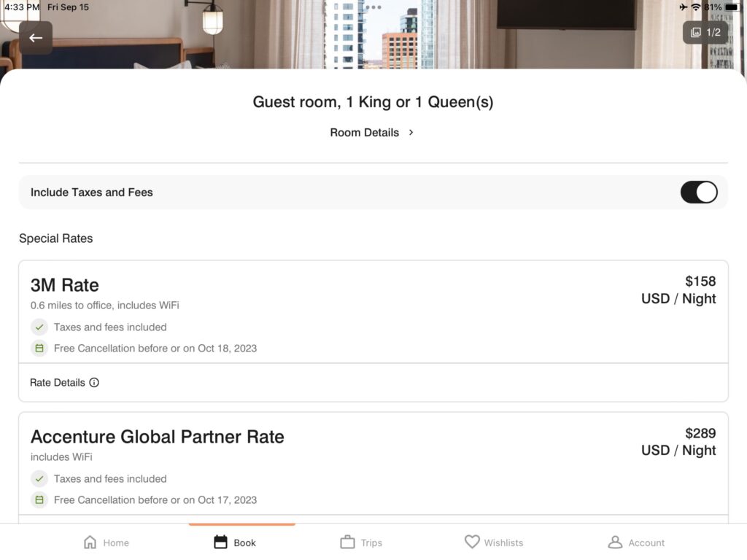Image resolution: width=747 pixels, height=560 pixels.
Task: Go back using the back arrow button
Action: 36,37
